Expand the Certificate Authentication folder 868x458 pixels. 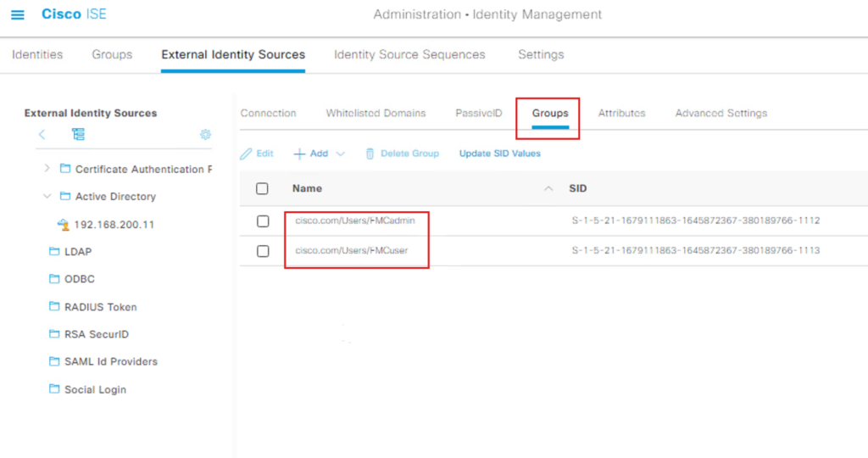coord(47,169)
